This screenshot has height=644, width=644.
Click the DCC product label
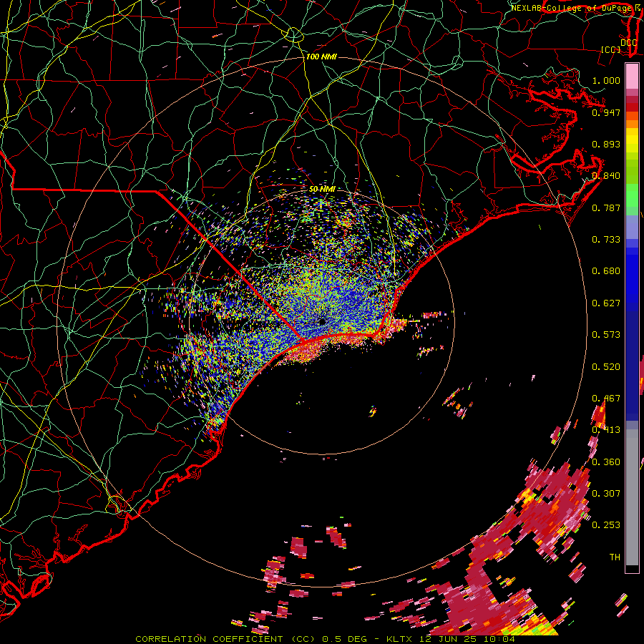628,43
